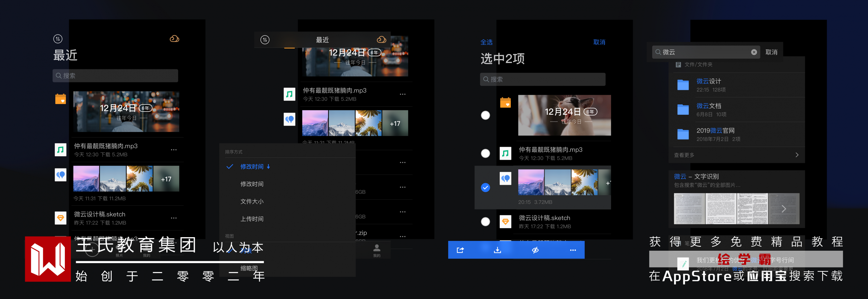
Task: Expand results via 查看更多 chevron
Action: coord(797,155)
